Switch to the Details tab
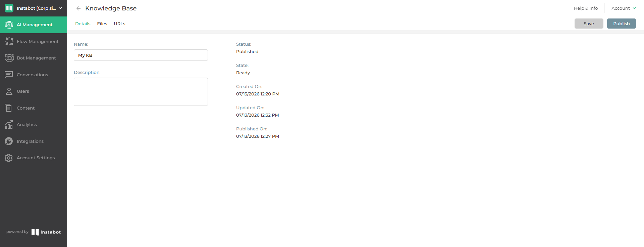The height and width of the screenshot is (247, 644). pos(83,24)
